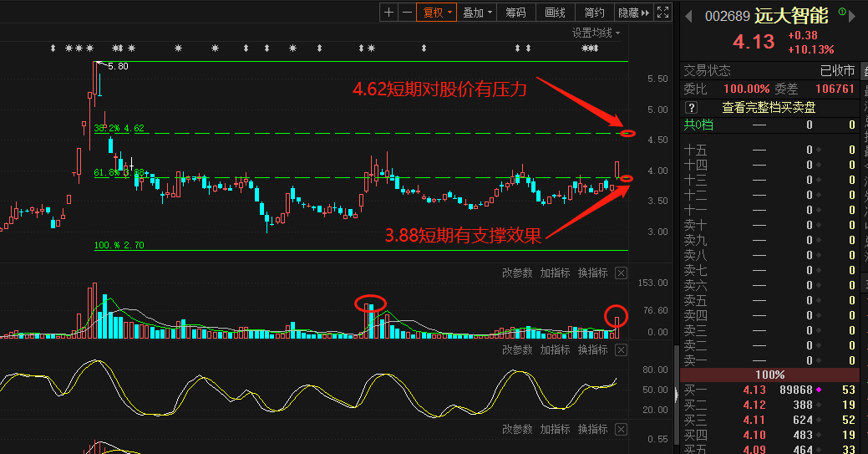The image size is (868, 454).
Task: Click the 共0档 label
Action: click(698, 125)
